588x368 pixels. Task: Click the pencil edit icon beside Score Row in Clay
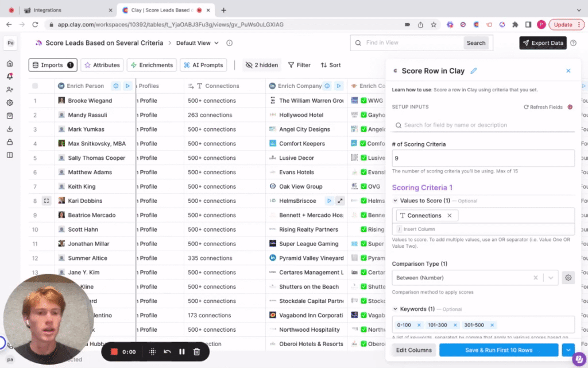click(474, 71)
